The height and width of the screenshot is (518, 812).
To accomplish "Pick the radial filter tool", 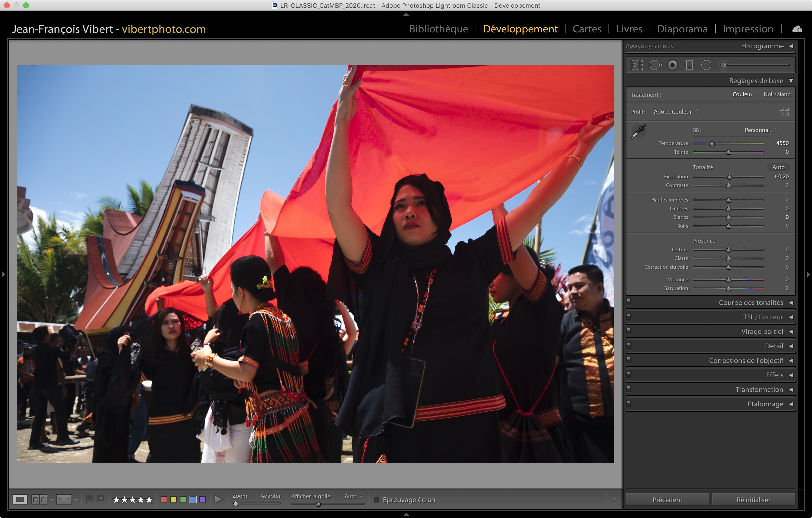I will pos(706,65).
